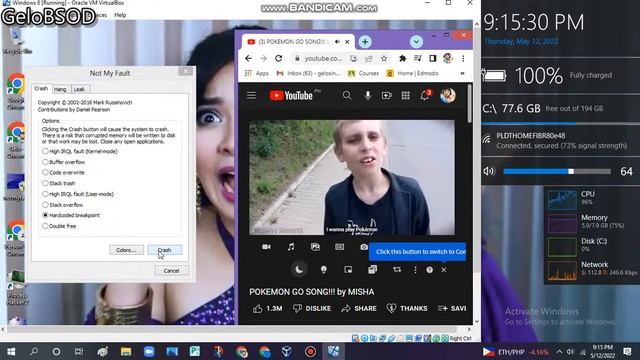Click Chrome forward arrow
This screenshot has height=360, width=640.
click(x=263, y=59)
